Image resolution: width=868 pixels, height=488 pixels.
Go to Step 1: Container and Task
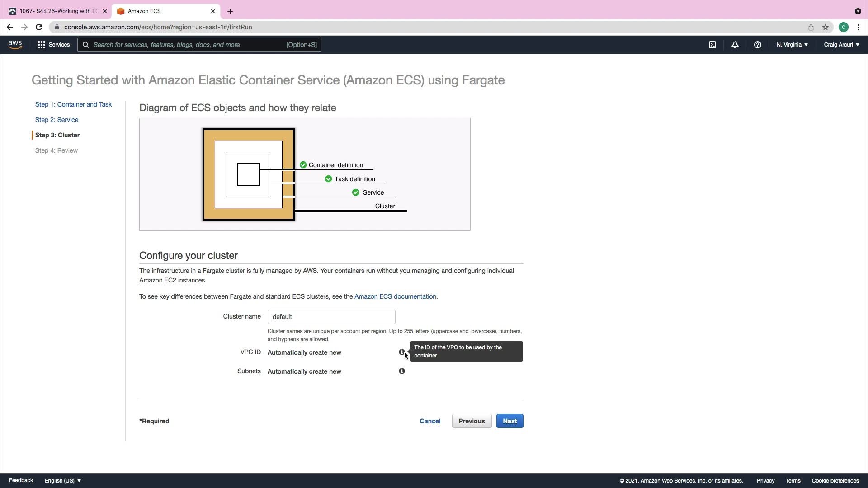click(73, 104)
